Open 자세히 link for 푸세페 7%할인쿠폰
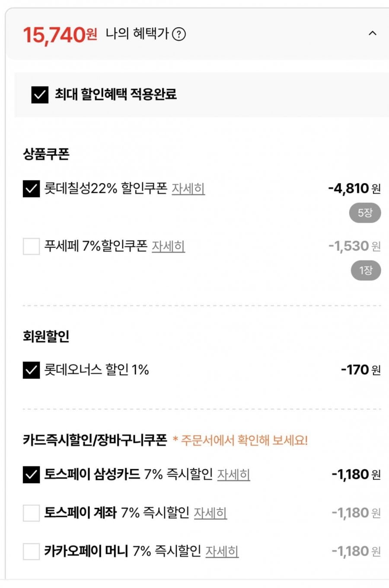Screen dimensions: 389x588 (x=168, y=246)
